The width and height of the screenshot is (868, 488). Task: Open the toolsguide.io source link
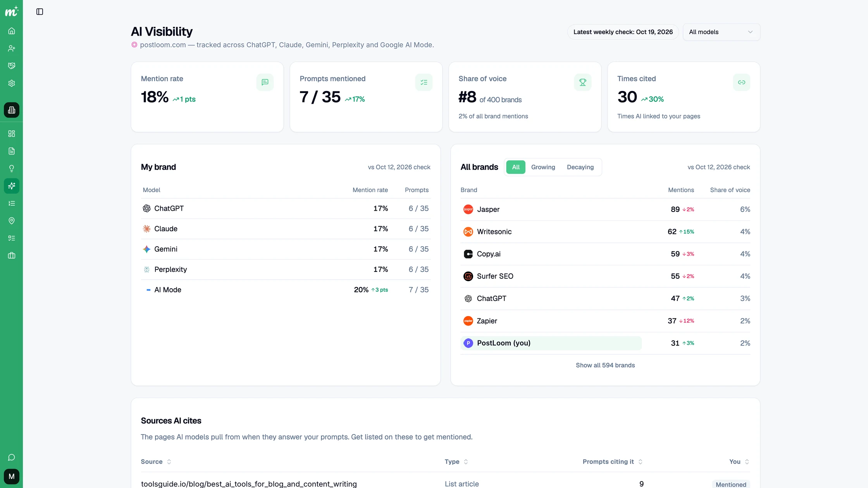tap(249, 484)
